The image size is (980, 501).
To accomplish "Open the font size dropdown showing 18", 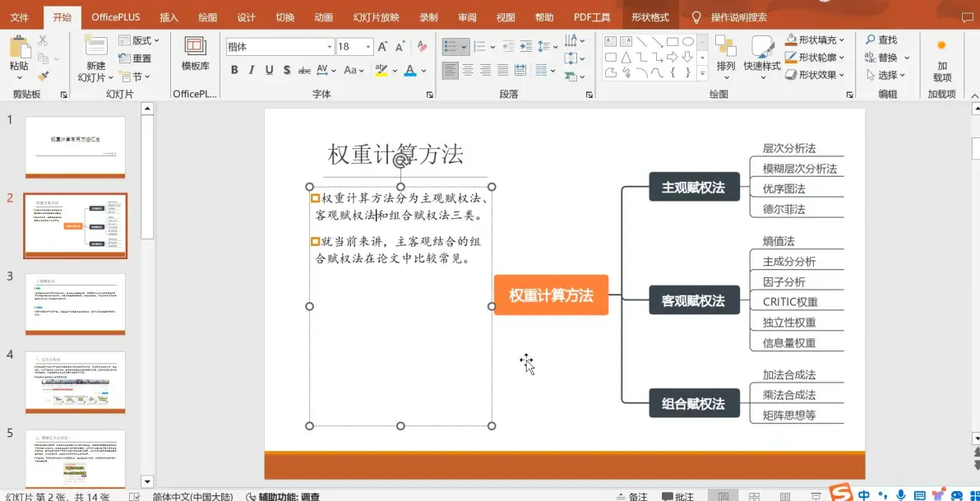I will point(369,46).
